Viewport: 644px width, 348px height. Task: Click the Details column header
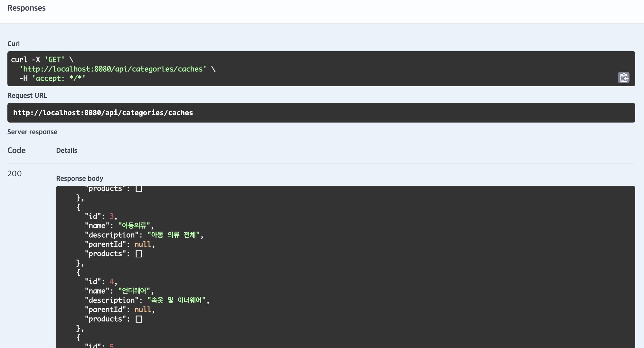click(x=67, y=151)
